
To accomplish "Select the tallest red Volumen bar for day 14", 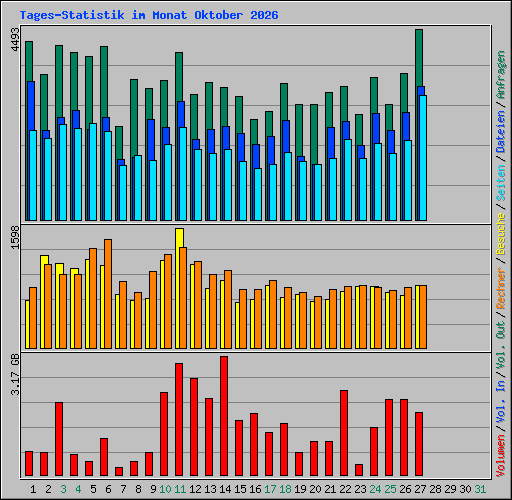I will point(224,416).
